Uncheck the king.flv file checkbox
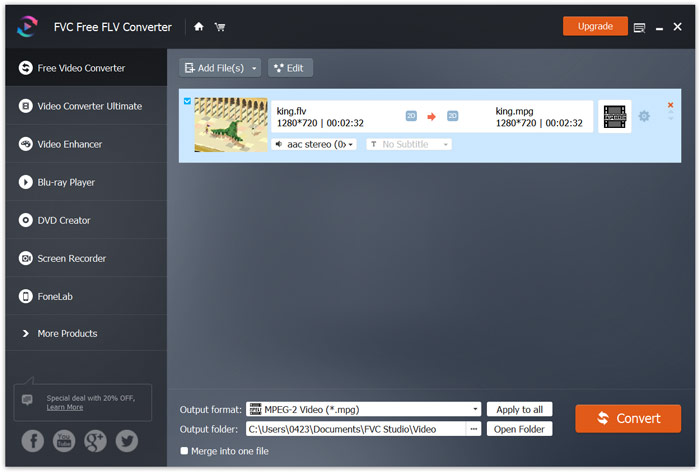 click(188, 101)
